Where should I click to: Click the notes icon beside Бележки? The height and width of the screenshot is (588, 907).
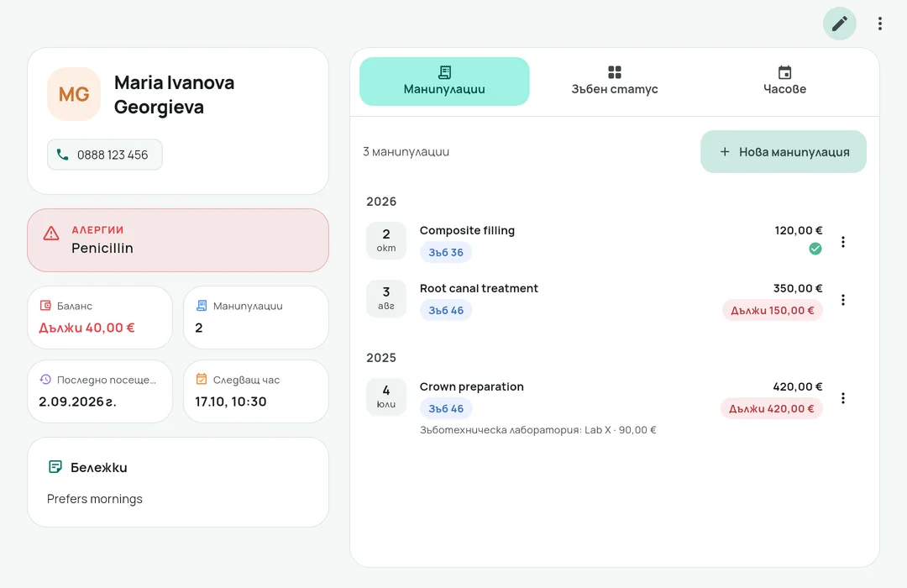55,467
